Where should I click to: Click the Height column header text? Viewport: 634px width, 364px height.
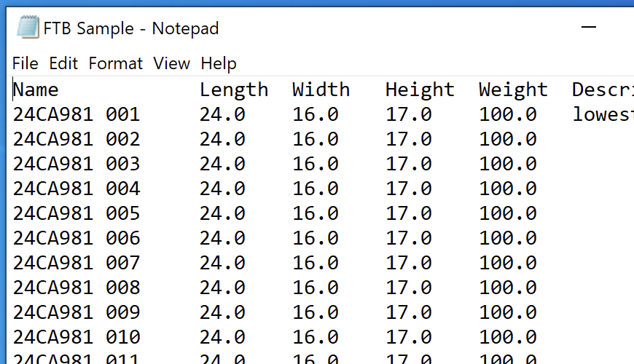pyautogui.click(x=420, y=90)
